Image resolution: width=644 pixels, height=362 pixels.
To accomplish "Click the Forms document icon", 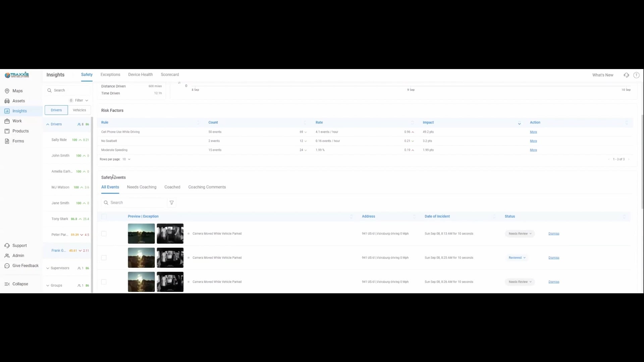I will click(x=7, y=141).
